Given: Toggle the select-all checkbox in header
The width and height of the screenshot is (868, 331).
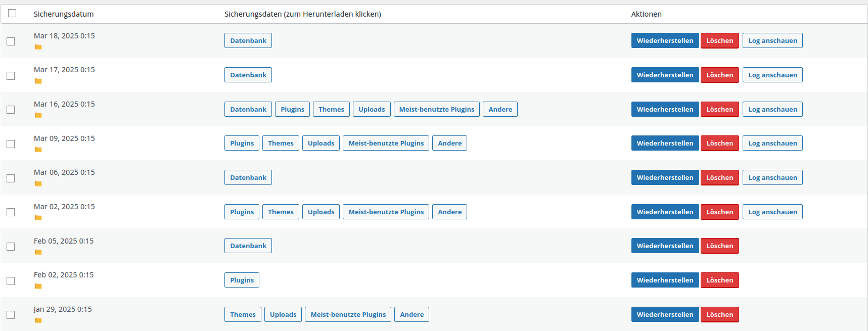Looking at the screenshot, I should (x=12, y=13).
